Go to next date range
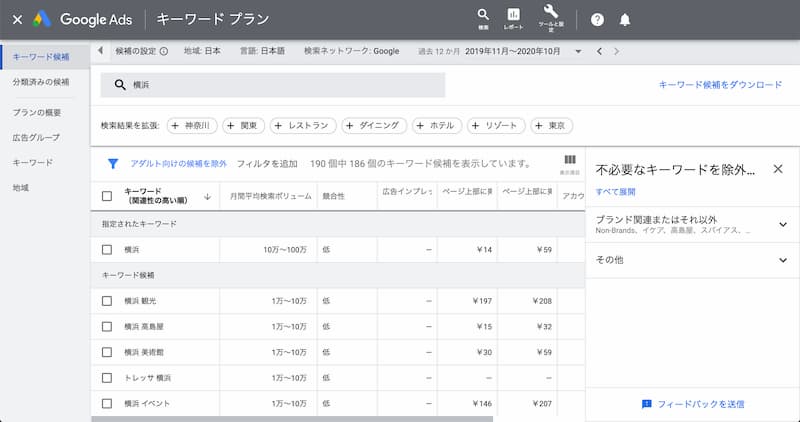 (x=616, y=51)
